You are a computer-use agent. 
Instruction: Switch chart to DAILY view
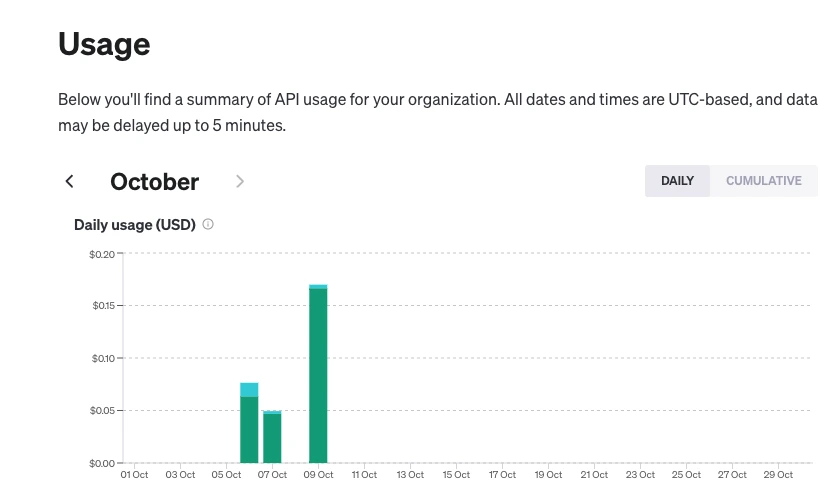tap(677, 181)
